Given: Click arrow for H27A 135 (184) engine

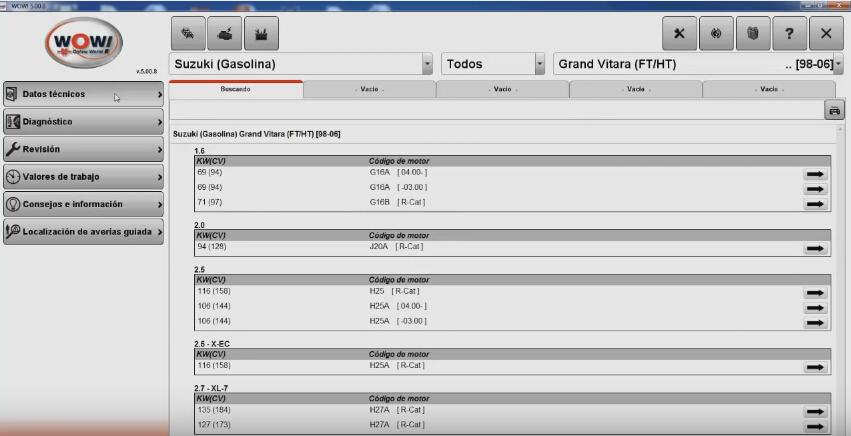Looking at the screenshot, I should 815,412.
